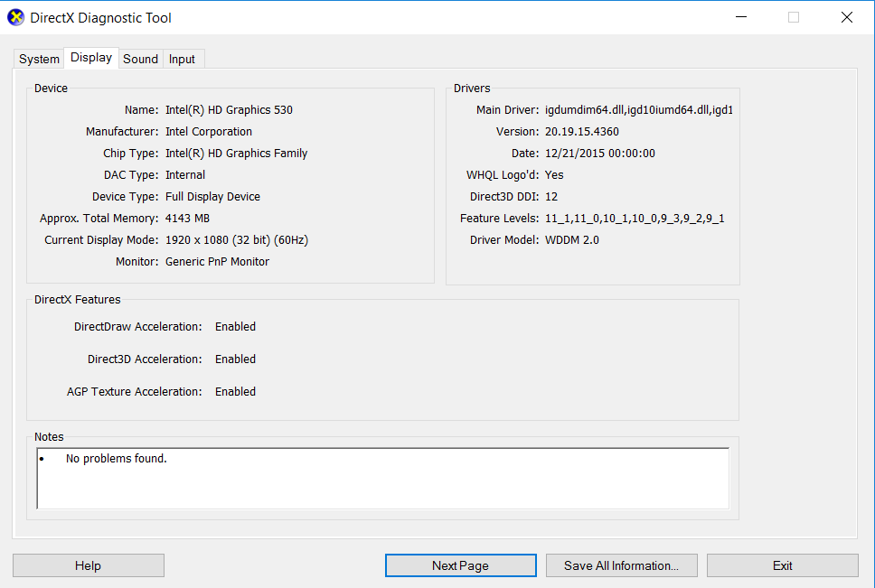
Task: Click inside the Notes text box
Action: (383, 478)
